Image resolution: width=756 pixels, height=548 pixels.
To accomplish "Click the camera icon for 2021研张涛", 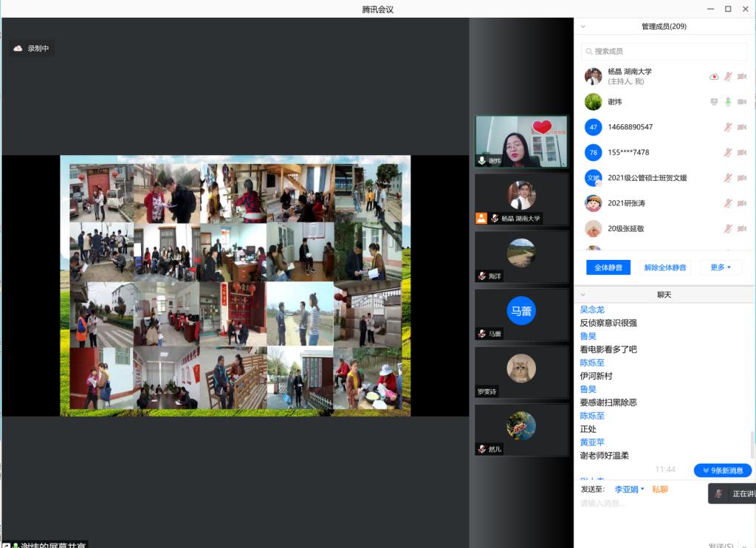I will point(741,203).
